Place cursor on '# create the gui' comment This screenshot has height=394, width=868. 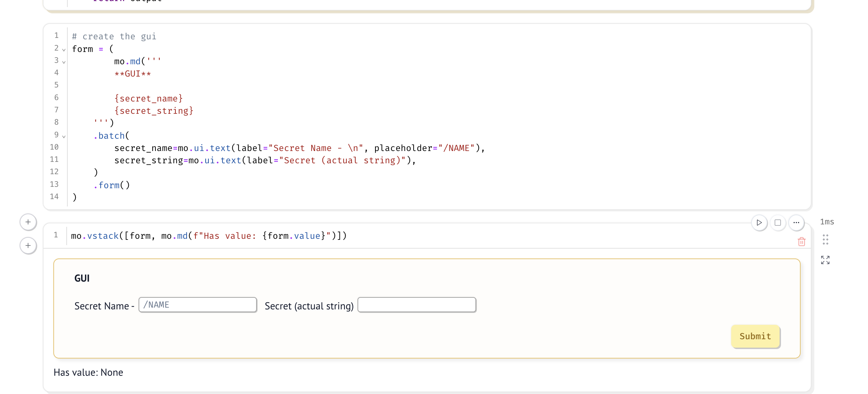pos(114,37)
